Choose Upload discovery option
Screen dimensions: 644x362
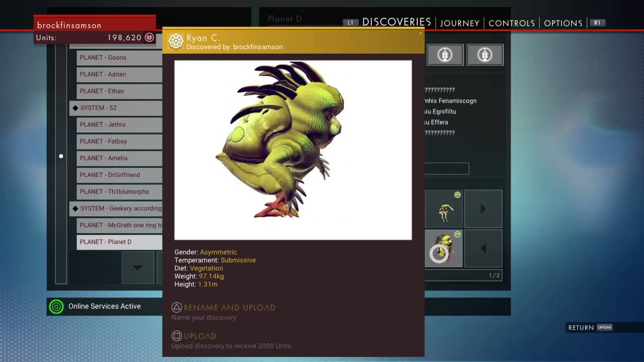coord(200,336)
